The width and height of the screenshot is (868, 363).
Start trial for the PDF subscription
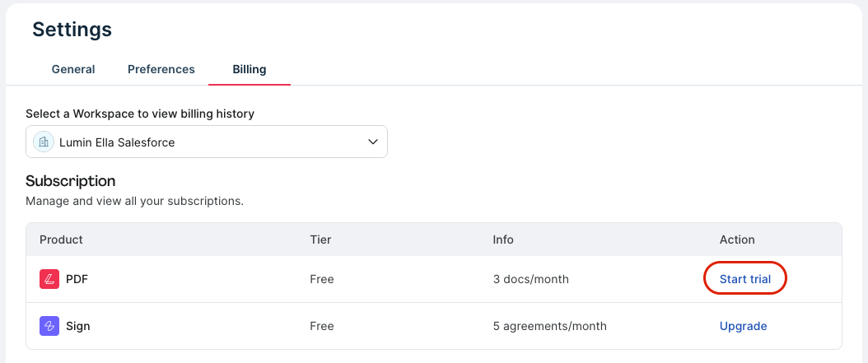pyautogui.click(x=745, y=279)
